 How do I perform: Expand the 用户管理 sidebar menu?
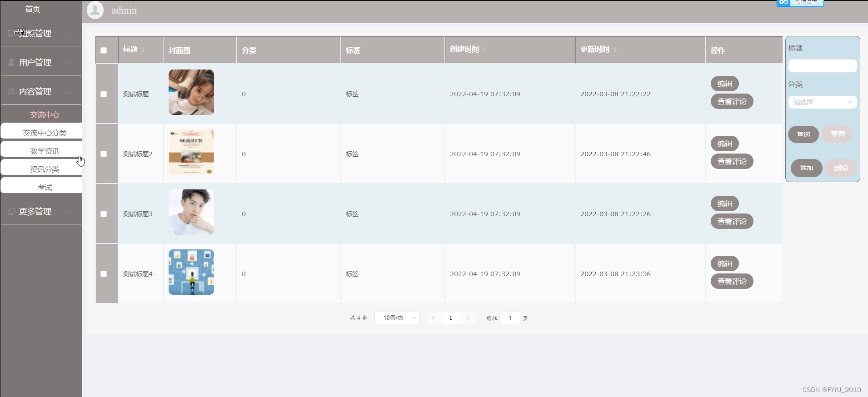pyautogui.click(x=41, y=62)
